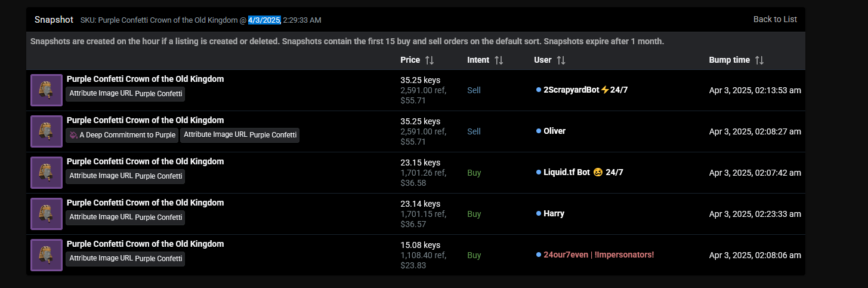Click the Snapshot heading title
Viewport: 868px width, 288px height.
coord(54,20)
